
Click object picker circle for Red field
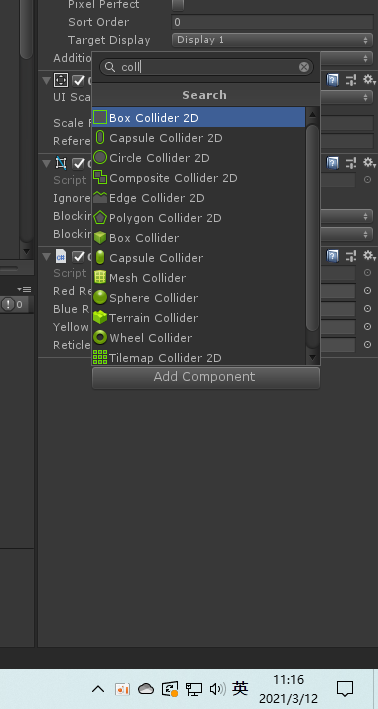pyautogui.click(x=368, y=291)
